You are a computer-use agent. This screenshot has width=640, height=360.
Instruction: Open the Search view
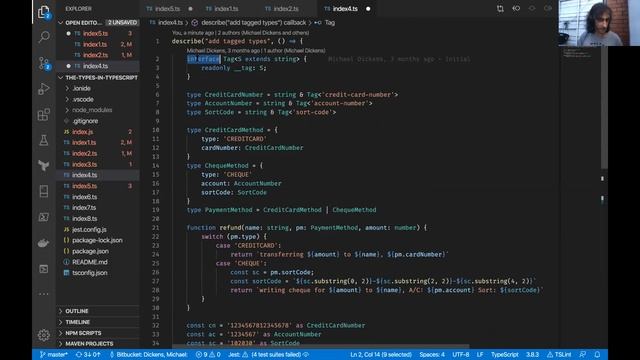pos(44,37)
